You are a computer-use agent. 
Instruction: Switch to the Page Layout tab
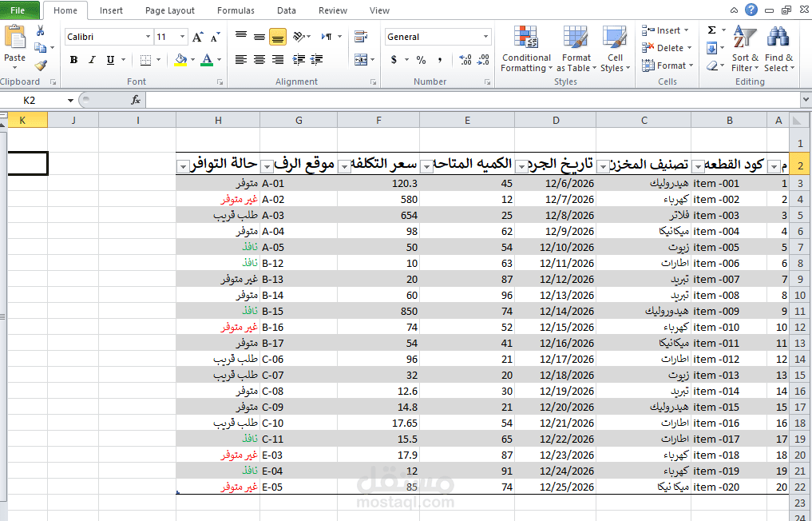coord(170,10)
